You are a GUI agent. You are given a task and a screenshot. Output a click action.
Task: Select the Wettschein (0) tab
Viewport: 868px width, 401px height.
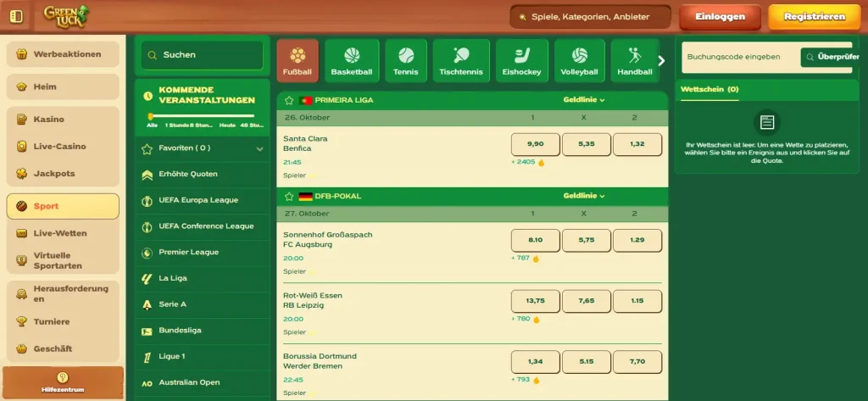[x=709, y=89]
